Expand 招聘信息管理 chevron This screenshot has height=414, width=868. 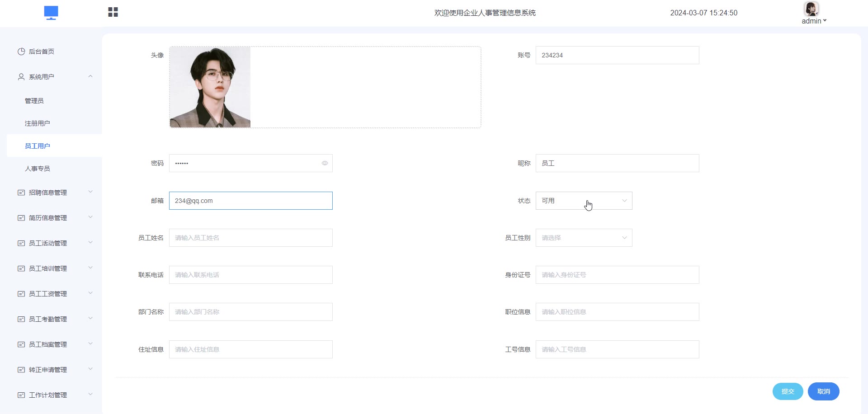pos(90,192)
